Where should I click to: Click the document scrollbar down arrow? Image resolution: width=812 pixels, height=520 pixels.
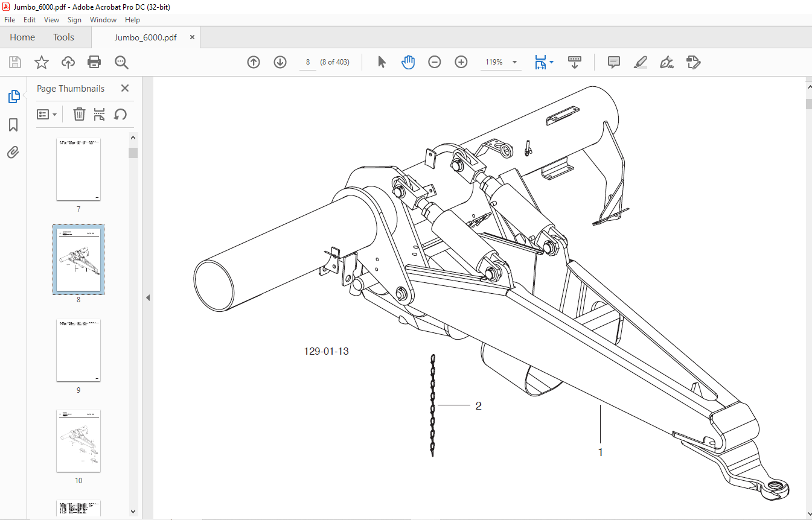[x=808, y=513]
